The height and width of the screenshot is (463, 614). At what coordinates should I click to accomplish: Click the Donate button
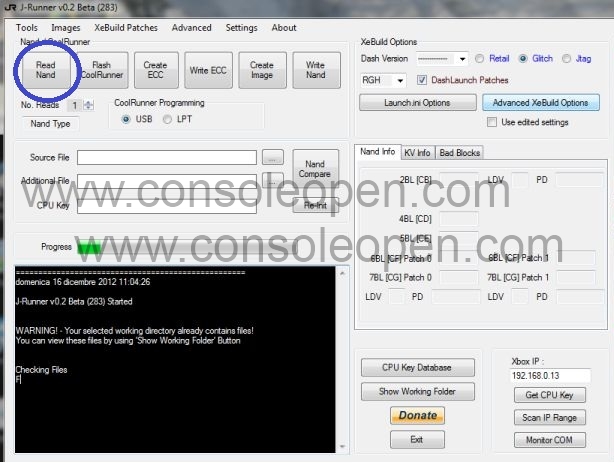pyautogui.click(x=417, y=416)
